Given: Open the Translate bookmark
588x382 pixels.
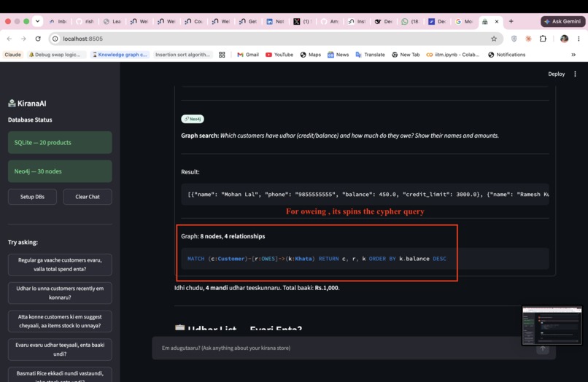Looking at the screenshot, I should click(370, 55).
